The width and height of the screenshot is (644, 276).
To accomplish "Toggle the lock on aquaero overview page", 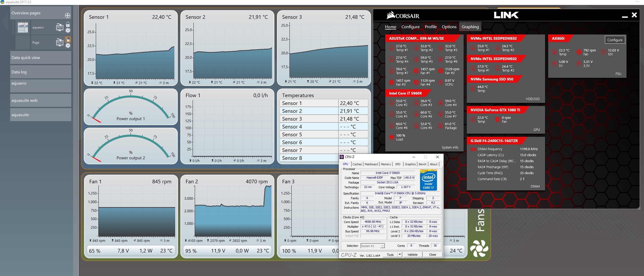I will (68, 25).
